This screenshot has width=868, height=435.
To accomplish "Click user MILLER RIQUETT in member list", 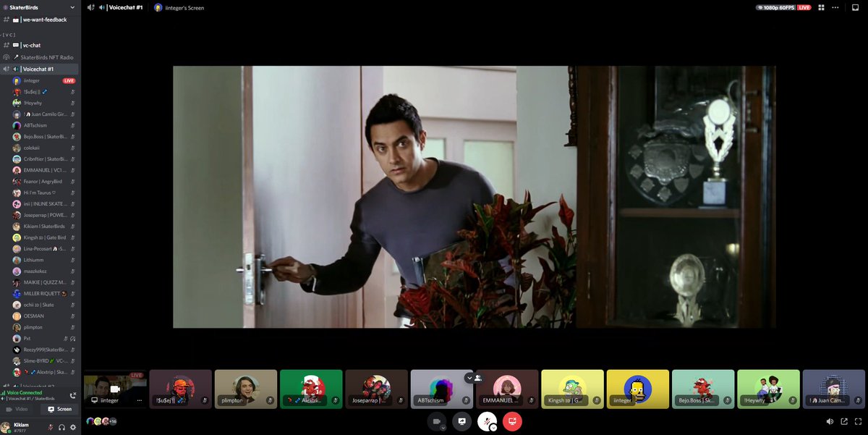I will (45, 293).
